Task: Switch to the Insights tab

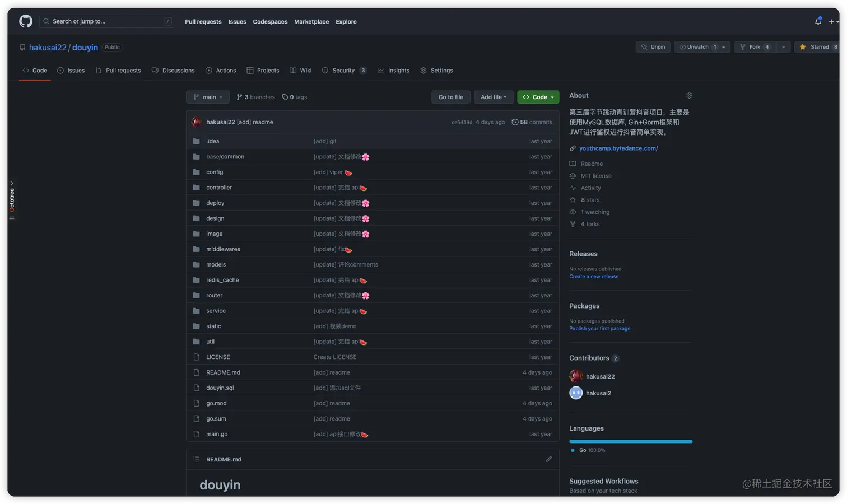Action: (x=394, y=71)
